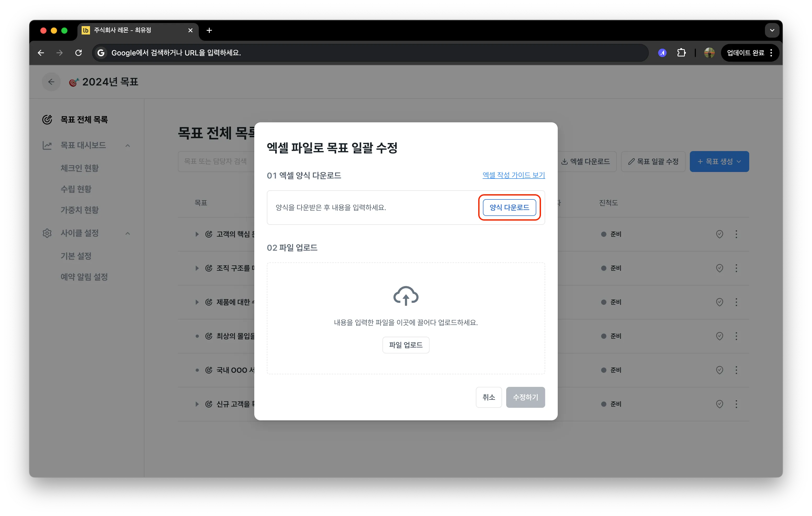Viewport: 812px width, 516px height.
Task: Collapse the 목표 대시보드 section
Action: 128,146
